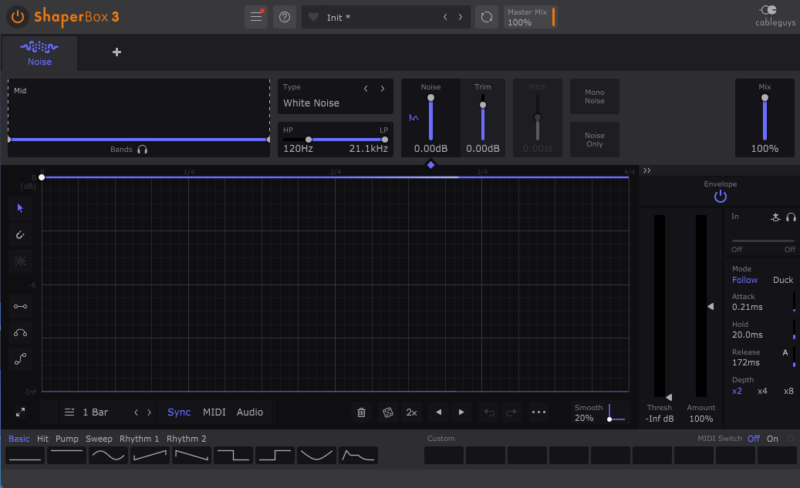Image resolution: width=800 pixels, height=488 pixels.
Task: Select the MIDI trigger mode
Action: (214, 412)
